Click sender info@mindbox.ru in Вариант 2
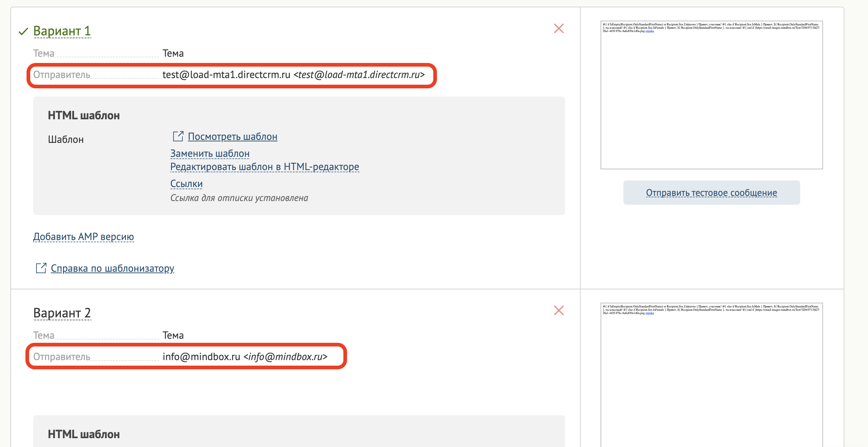 (245, 357)
